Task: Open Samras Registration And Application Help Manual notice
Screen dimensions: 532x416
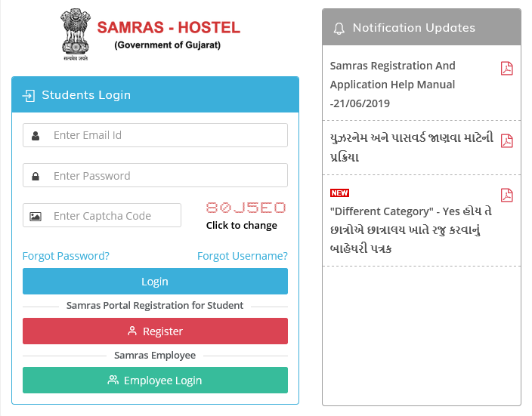Action: 392,85
